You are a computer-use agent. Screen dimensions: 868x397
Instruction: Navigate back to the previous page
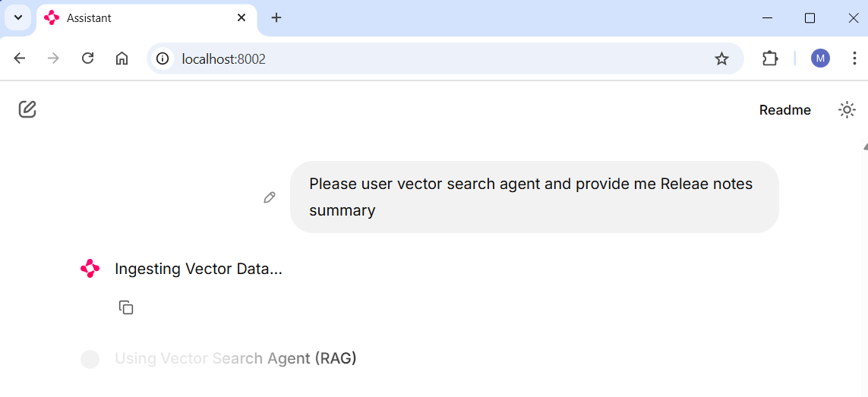(20, 58)
